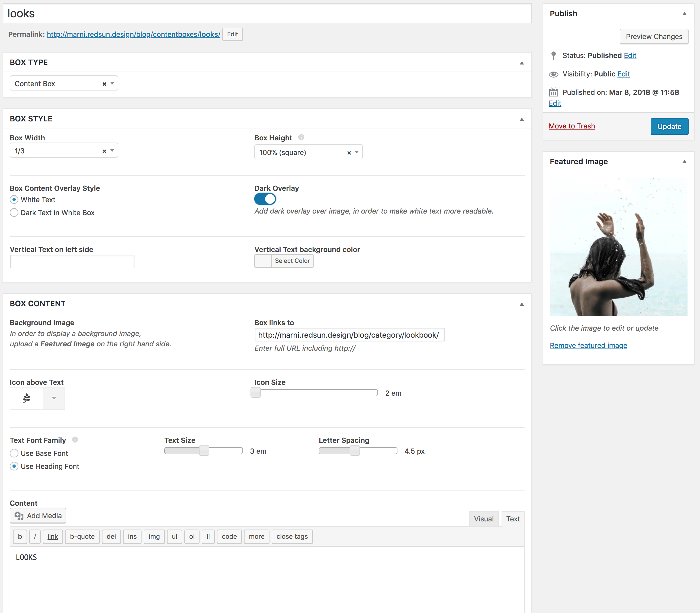Choose the Use Base Font radio
Image resolution: width=700 pixels, height=613 pixels.
pyautogui.click(x=14, y=453)
